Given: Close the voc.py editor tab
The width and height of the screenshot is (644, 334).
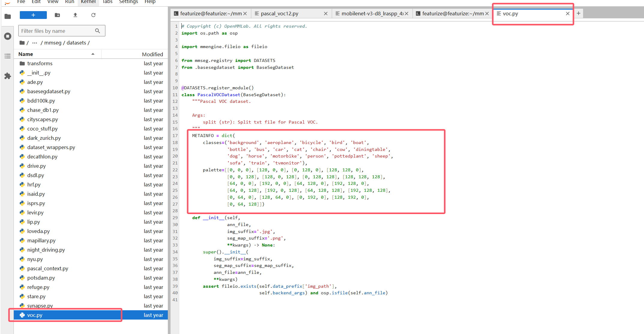Looking at the screenshot, I should point(567,14).
